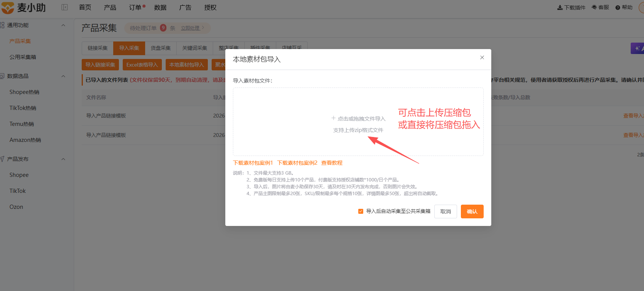The height and width of the screenshot is (291, 644).
Task: Open the 数据 menu
Action: (x=160, y=8)
